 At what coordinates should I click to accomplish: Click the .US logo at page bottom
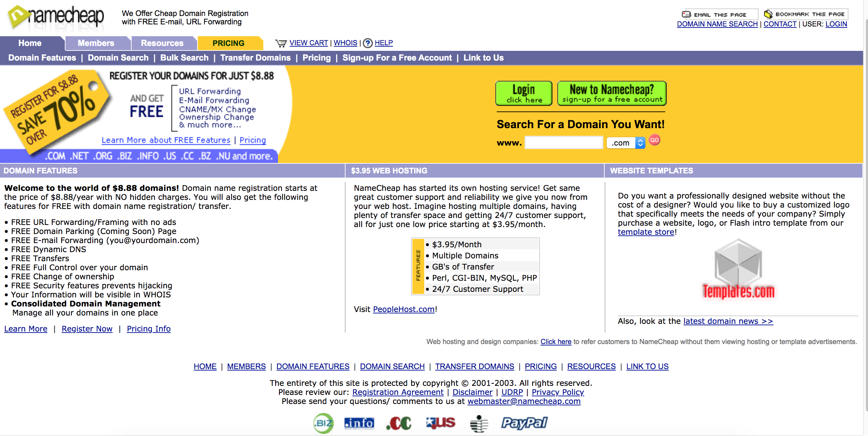pyautogui.click(x=441, y=423)
